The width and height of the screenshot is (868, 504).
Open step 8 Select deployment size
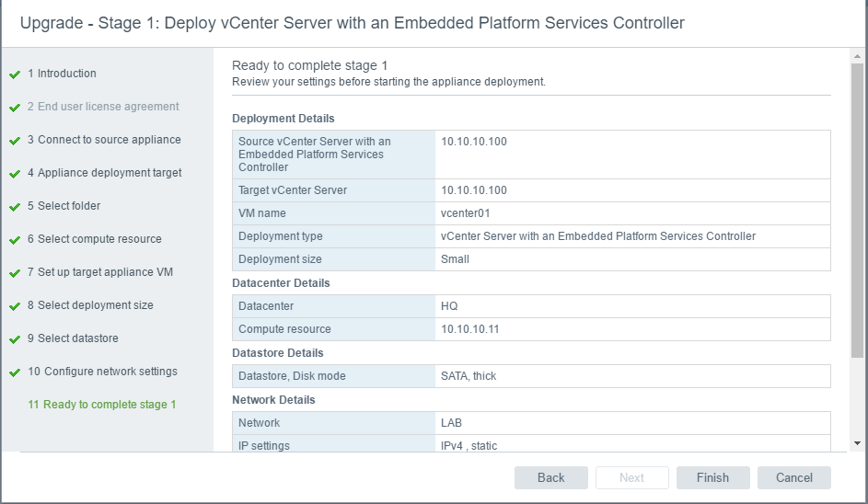pos(91,305)
